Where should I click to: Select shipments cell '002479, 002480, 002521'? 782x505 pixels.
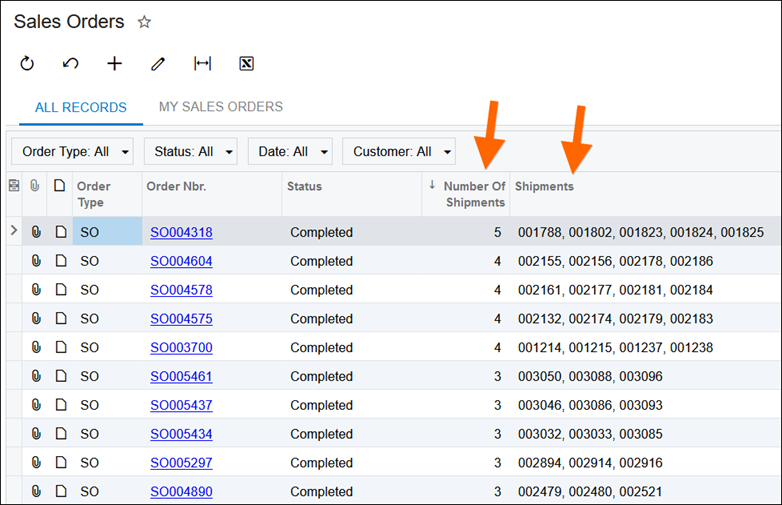(x=645, y=492)
